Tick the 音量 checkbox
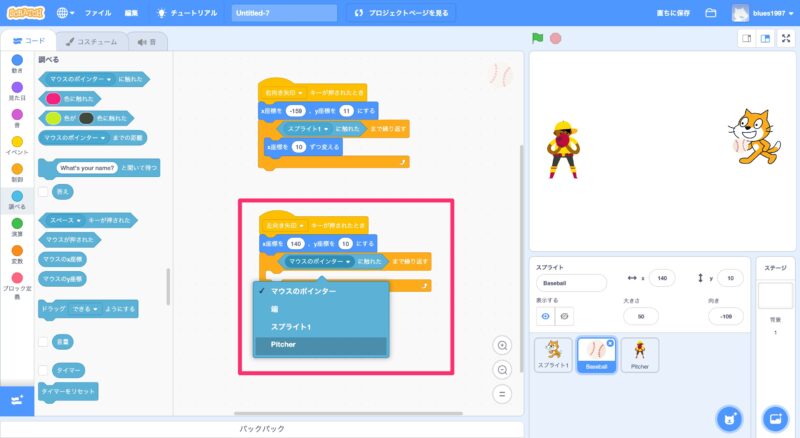The height and width of the screenshot is (438, 800). [43, 341]
